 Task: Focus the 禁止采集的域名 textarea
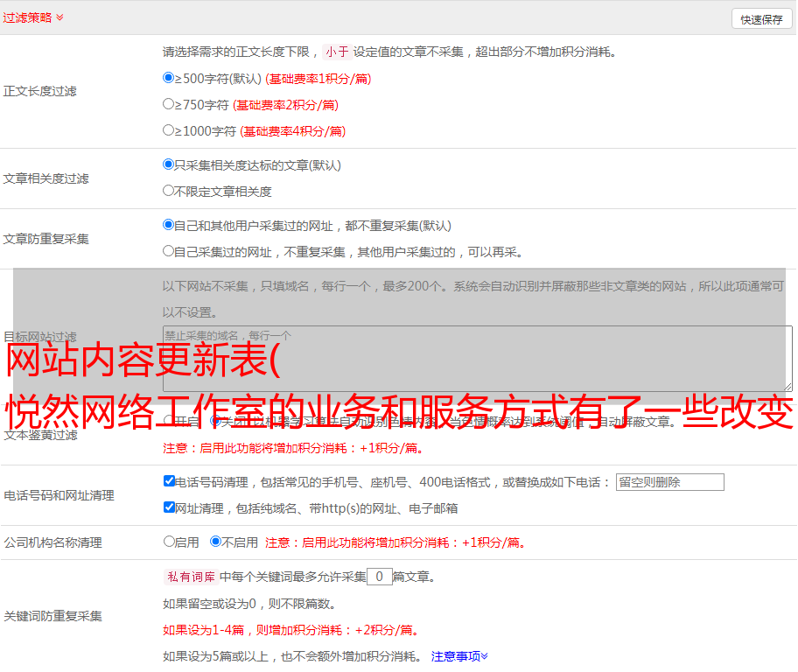point(478,359)
